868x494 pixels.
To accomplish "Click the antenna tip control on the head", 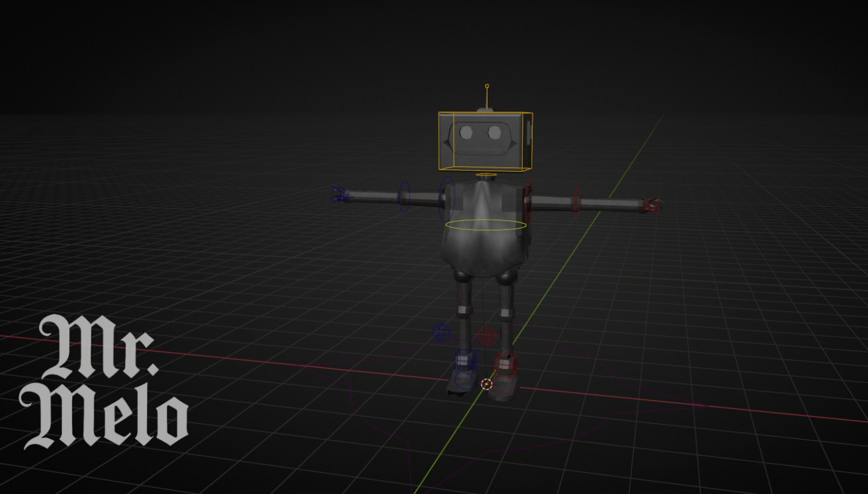I will coord(487,86).
